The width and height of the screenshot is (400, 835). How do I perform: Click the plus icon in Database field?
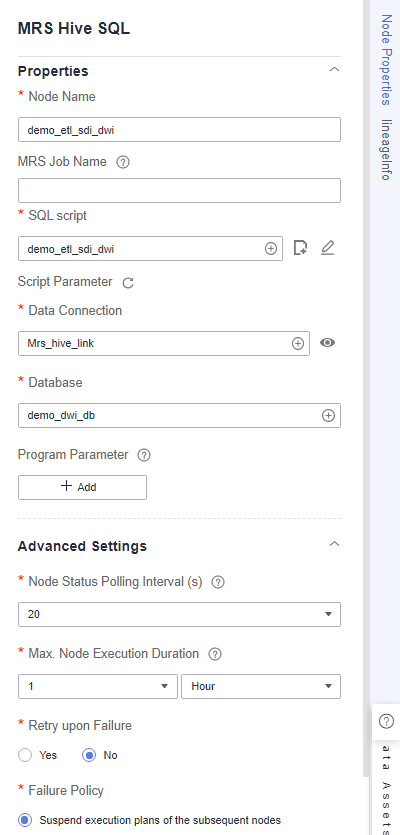[329, 416]
